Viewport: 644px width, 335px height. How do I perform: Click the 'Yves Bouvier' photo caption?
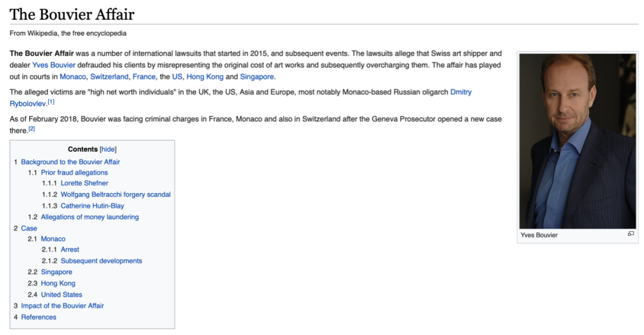(539, 235)
